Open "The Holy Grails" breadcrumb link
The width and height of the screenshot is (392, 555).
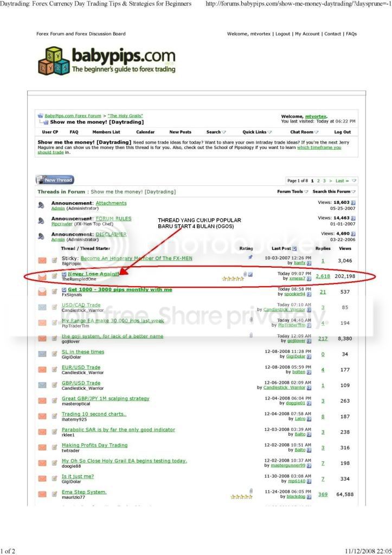point(125,116)
